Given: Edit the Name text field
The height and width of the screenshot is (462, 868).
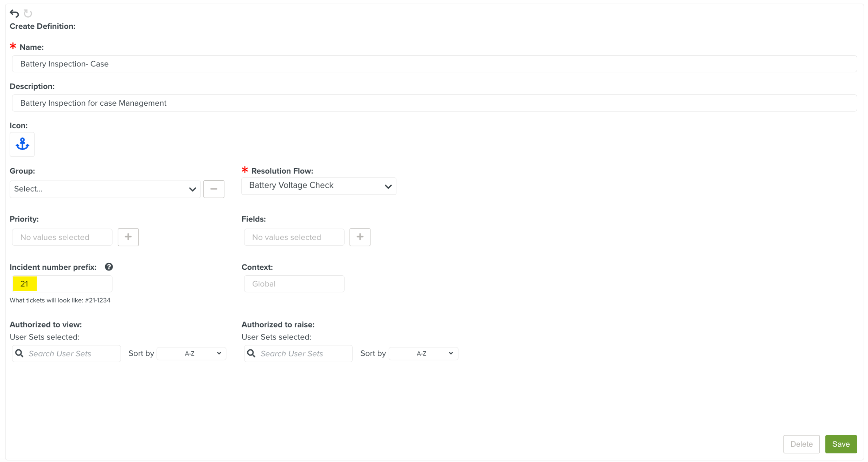Looking at the screenshot, I should coord(434,64).
